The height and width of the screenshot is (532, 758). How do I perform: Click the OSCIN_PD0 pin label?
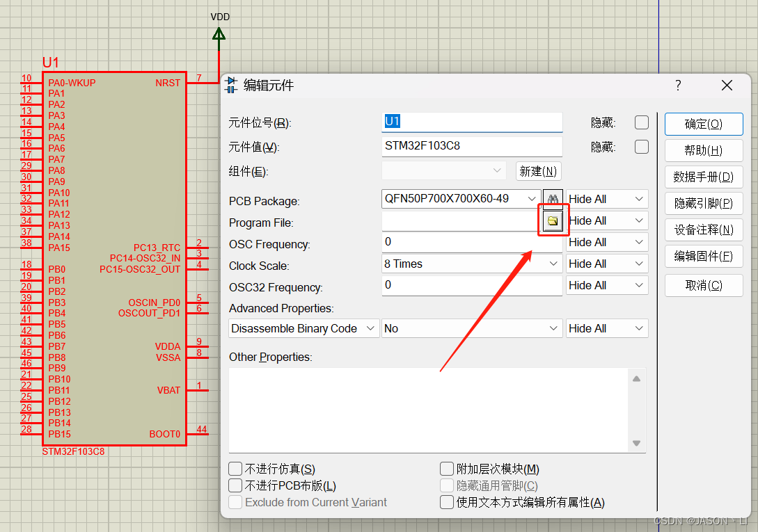tap(155, 303)
